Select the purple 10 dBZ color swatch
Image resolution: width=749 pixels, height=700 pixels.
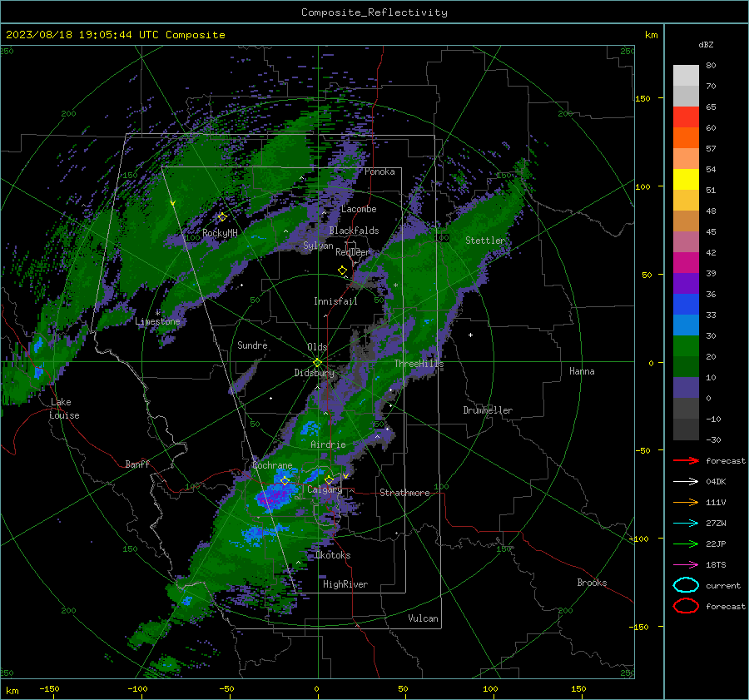(x=686, y=388)
